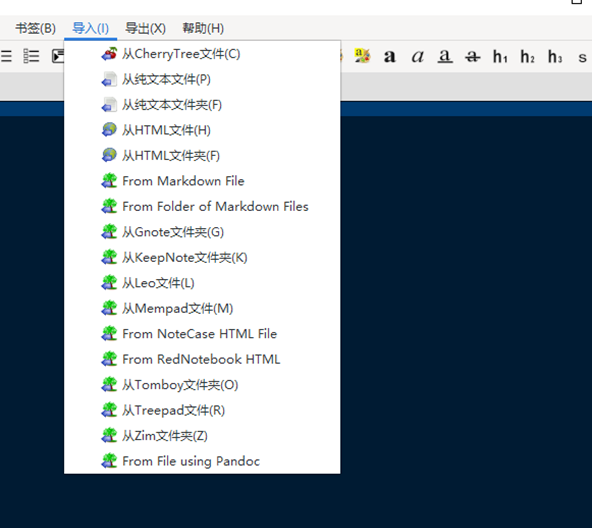This screenshot has width=592, height=528.
Task: Choose 从纯文本文件夹(F) import option
Action: (x=202, y=105)
